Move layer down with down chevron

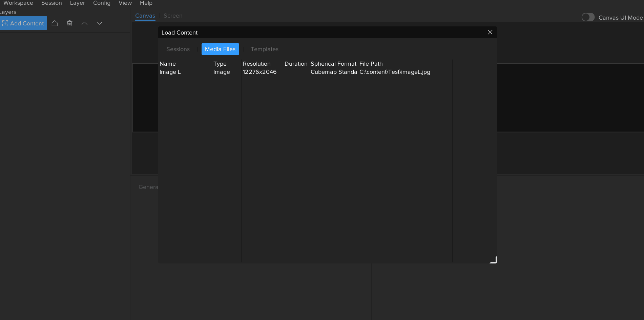[x=99, y=23]
